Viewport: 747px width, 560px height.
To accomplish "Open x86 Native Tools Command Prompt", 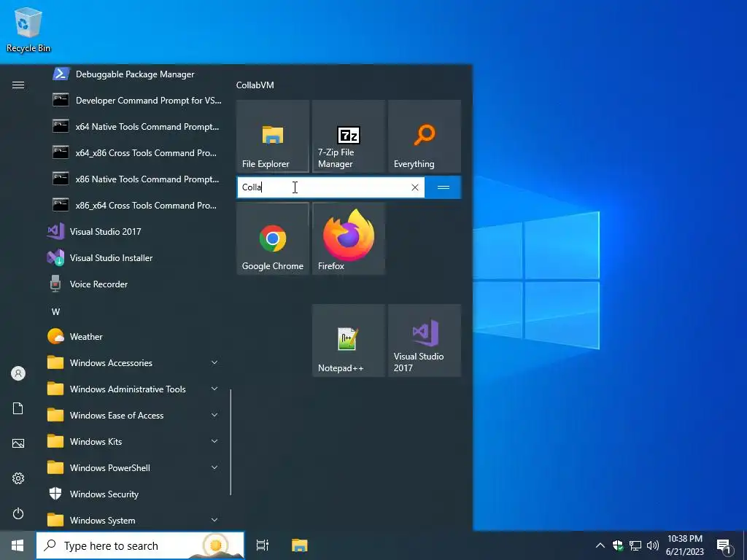I will tap(136, 179).
